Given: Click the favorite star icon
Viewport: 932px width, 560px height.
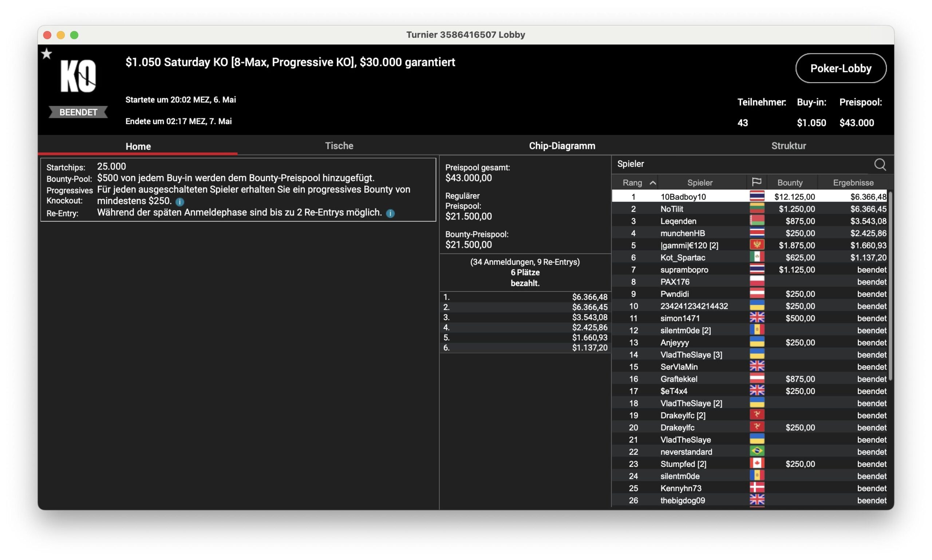Looking at the screenshot, I should pyautogui.click(x=47, y=53).
